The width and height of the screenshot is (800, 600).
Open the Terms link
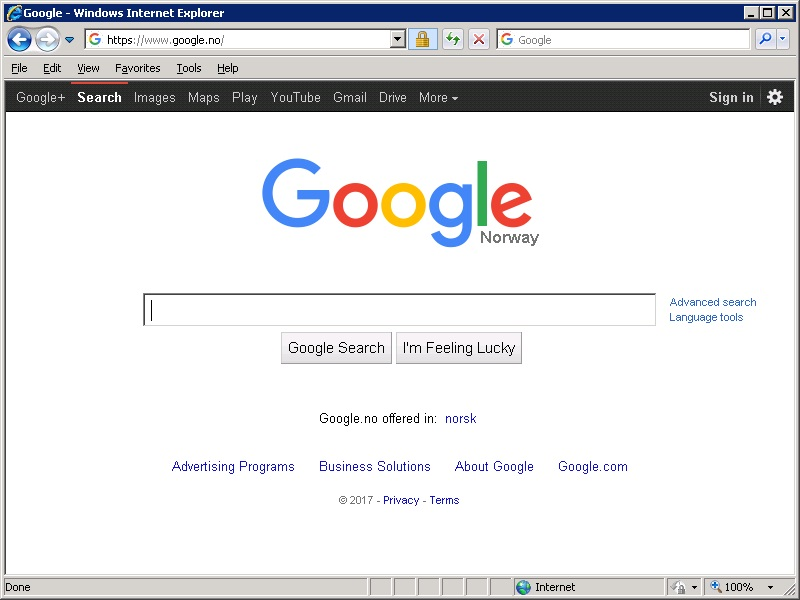coord(444,500)
